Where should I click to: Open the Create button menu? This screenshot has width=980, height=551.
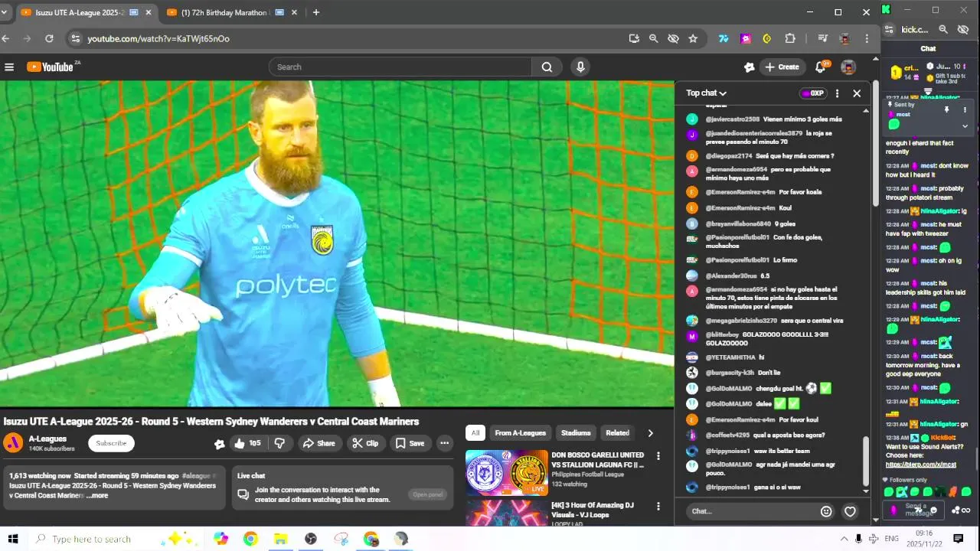tap(782, 67)
